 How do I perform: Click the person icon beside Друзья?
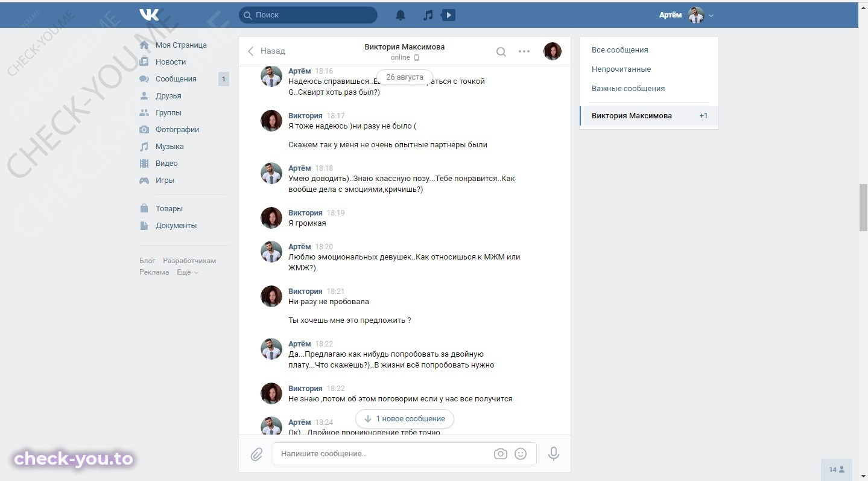(144, 96)
